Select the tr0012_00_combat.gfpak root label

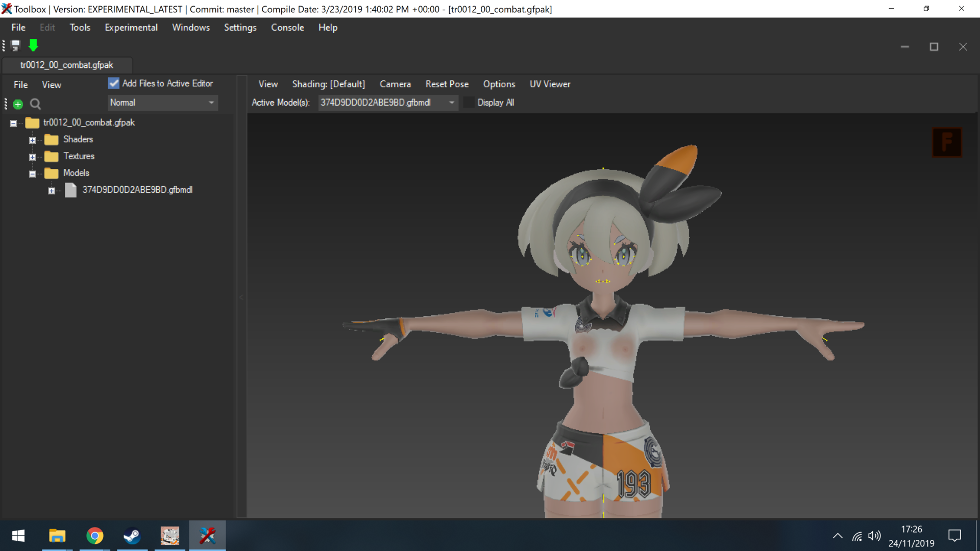[x=89, y=123]
